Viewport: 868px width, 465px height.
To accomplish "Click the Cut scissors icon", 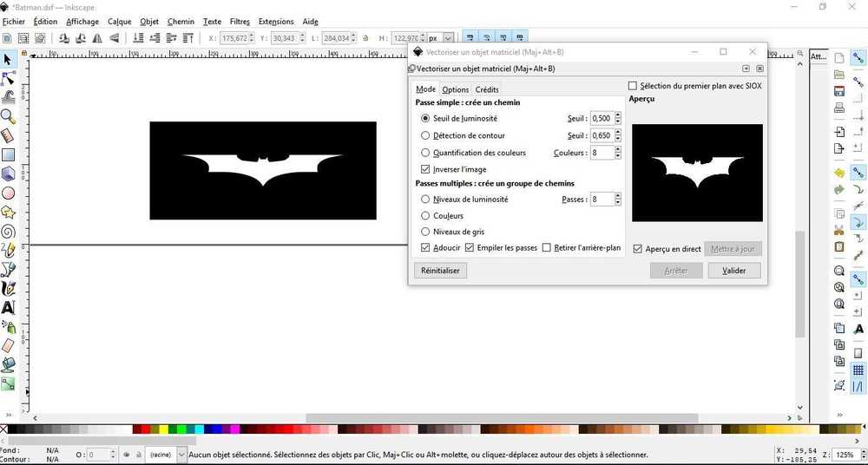I will point(839,230).
